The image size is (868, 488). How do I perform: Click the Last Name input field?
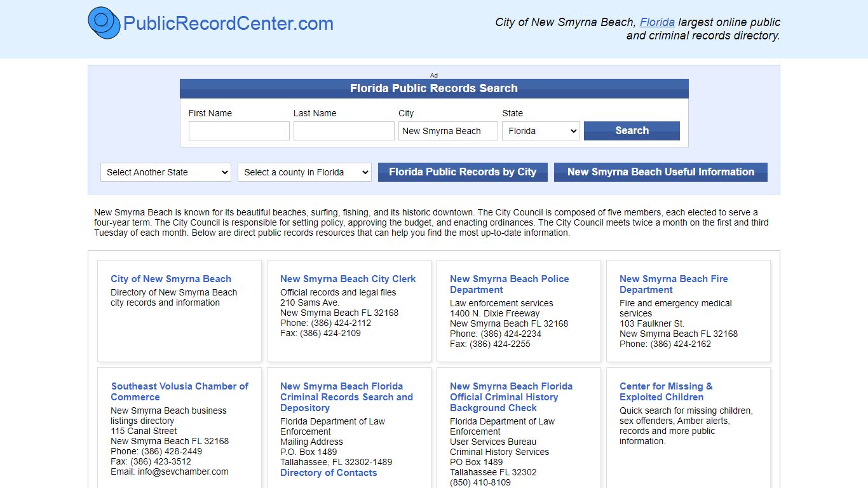[x=344, y=131]
